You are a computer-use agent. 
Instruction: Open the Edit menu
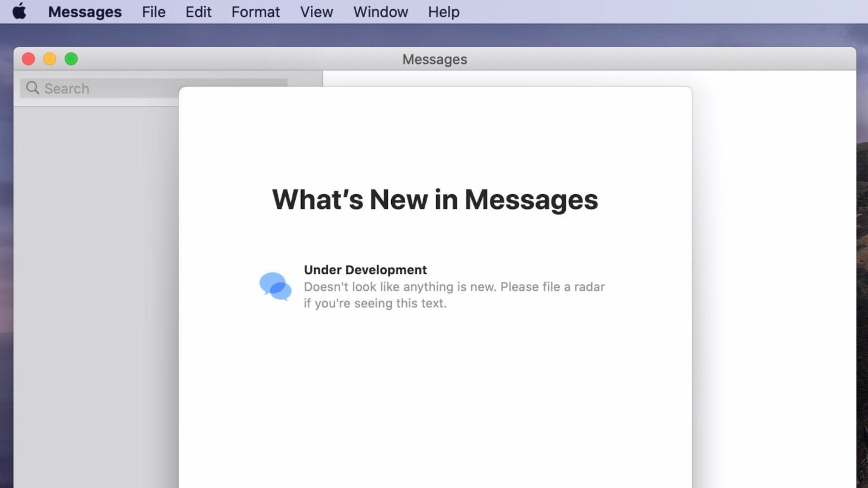(x=198, y=12)
